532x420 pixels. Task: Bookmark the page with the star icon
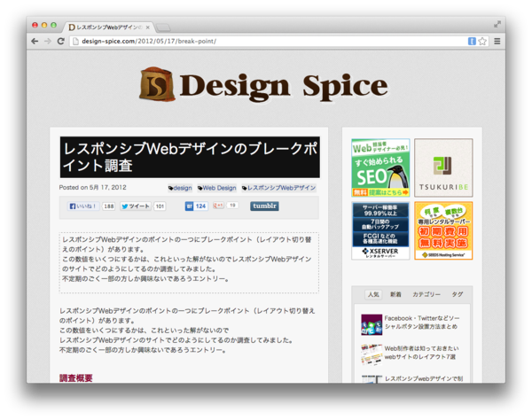click(482, 42)
